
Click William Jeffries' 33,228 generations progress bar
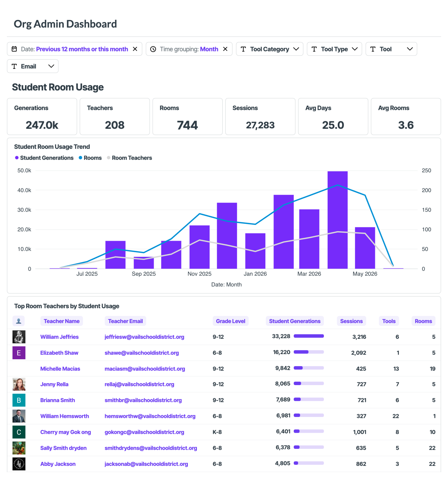309,336
